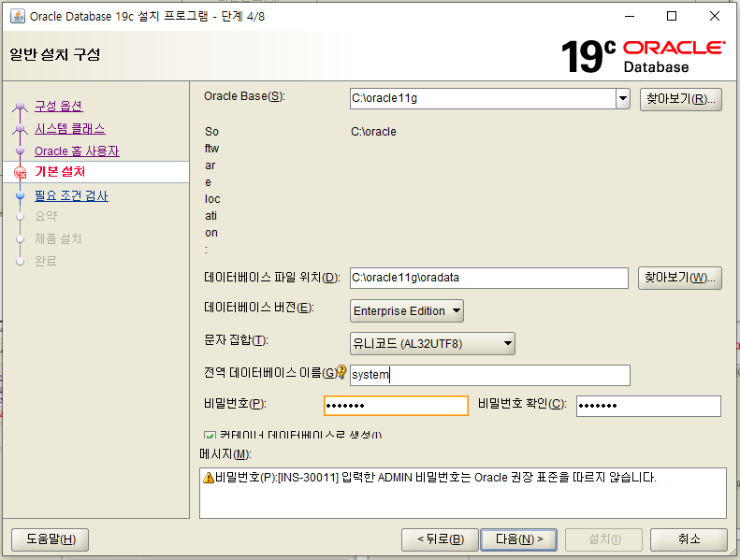Toggle the container database creation checkbox
This screenshot has height=560, width=740.
click(x=210, y=435)
